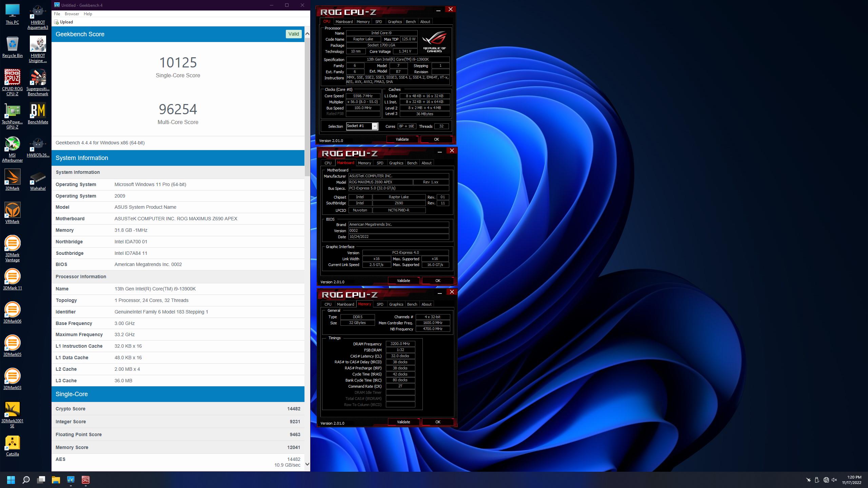868x488 pixels.
Task: Launch HWBOT Aquamark3 shortcut
Action: 38,17
